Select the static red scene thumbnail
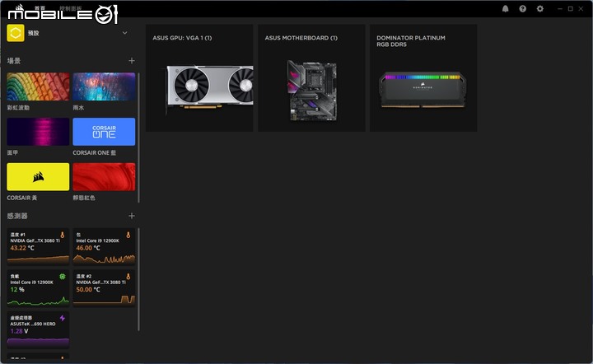Screen dimensions: 593x364 point(104,176)
